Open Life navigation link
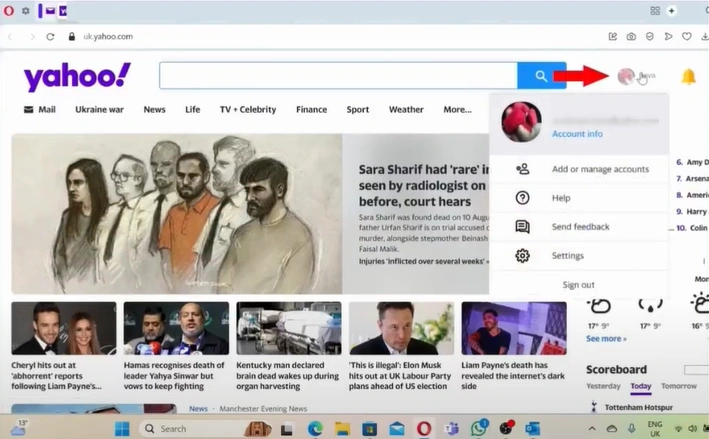 193,109
